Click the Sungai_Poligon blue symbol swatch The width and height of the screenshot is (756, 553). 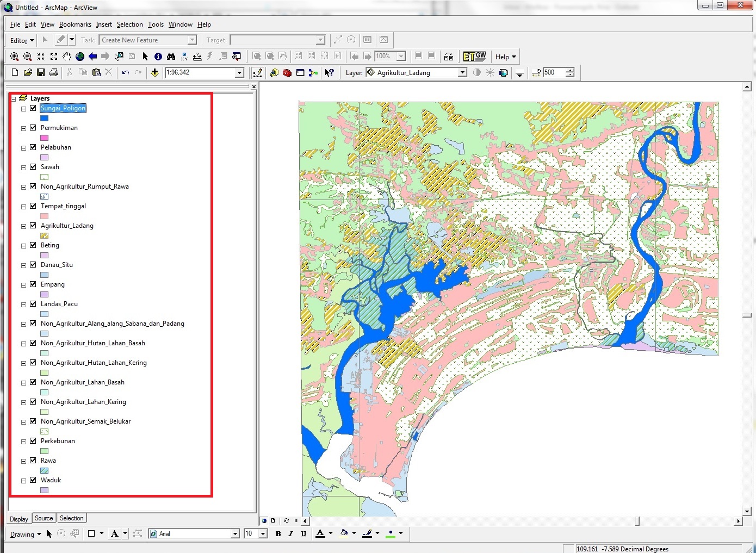45,118
